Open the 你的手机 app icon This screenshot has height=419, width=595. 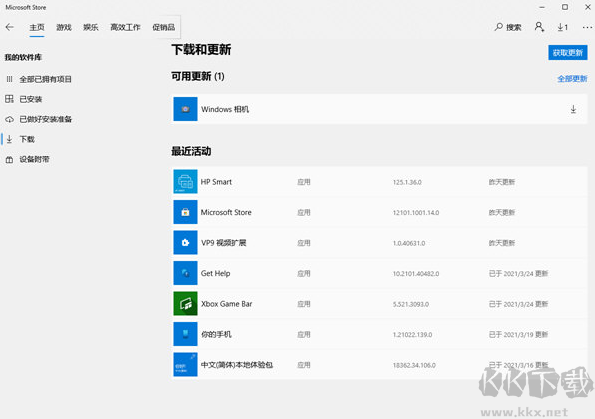(x=185, y=334)
